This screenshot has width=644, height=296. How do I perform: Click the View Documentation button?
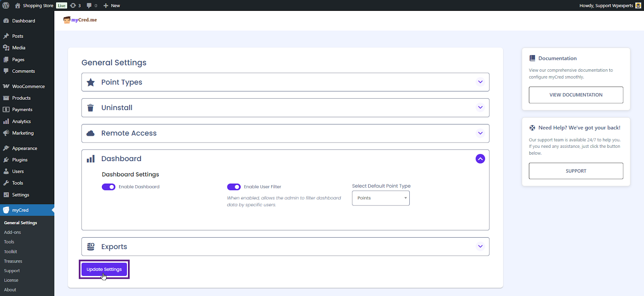pos(576,95)
